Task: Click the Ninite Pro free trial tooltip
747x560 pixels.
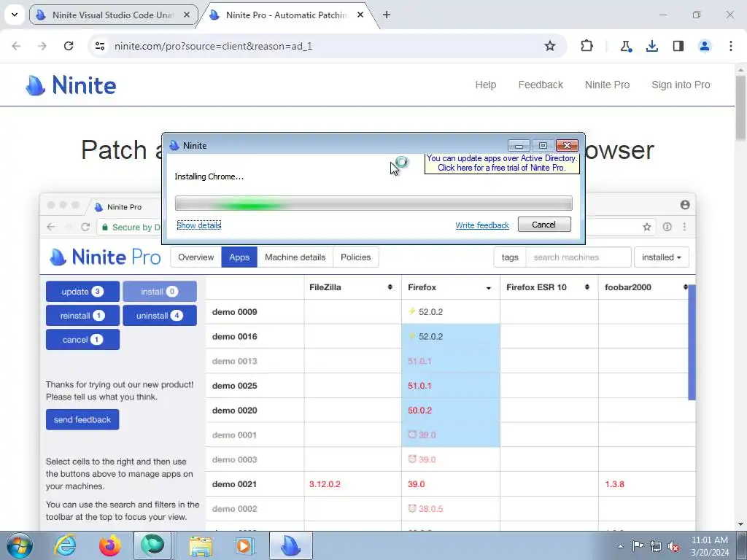Action: click(x=502, y=163)
